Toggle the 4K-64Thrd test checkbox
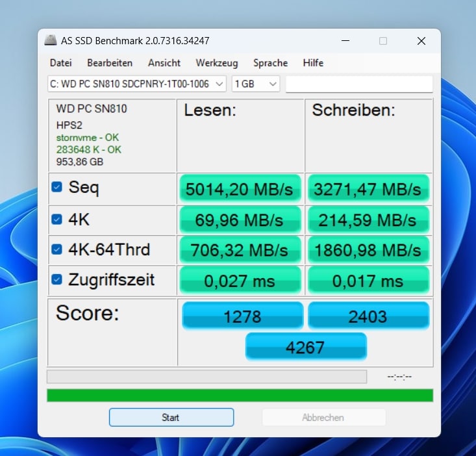The image size is (476, 456). click(57, 249)
